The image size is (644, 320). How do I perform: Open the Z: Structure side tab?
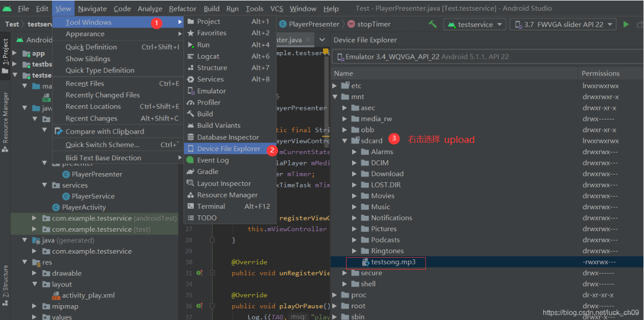tap(5, 285)
